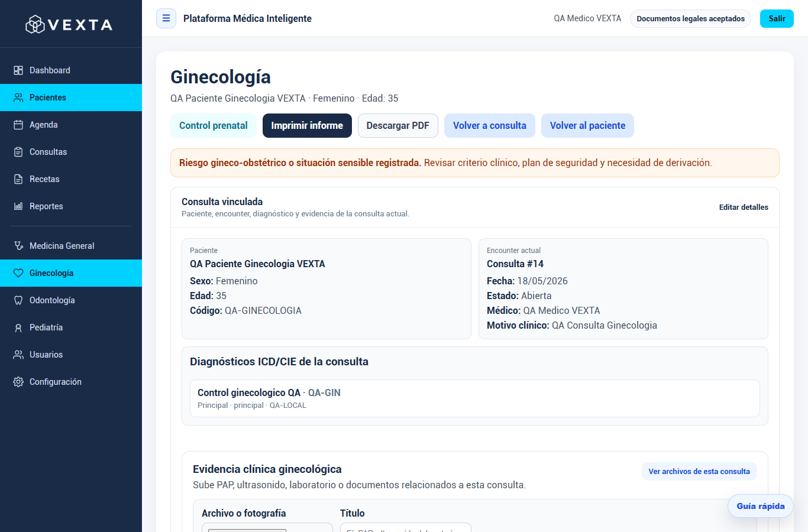Click the Riesgo gineco-obstétrico alert banner
The height and width of the screenshot is (532, 808).
coord(475,163)
